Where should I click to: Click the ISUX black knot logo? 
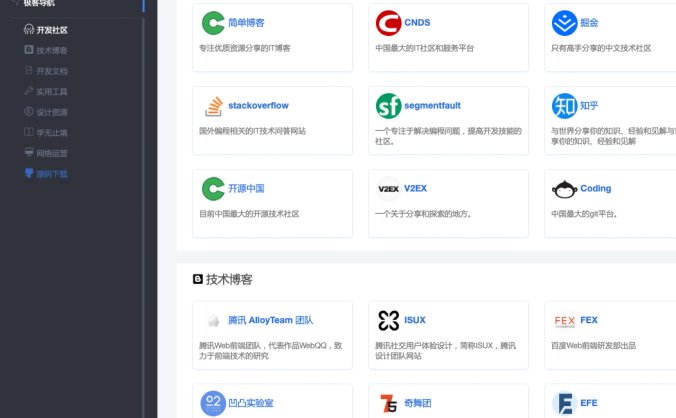click(x=388, y=321)
